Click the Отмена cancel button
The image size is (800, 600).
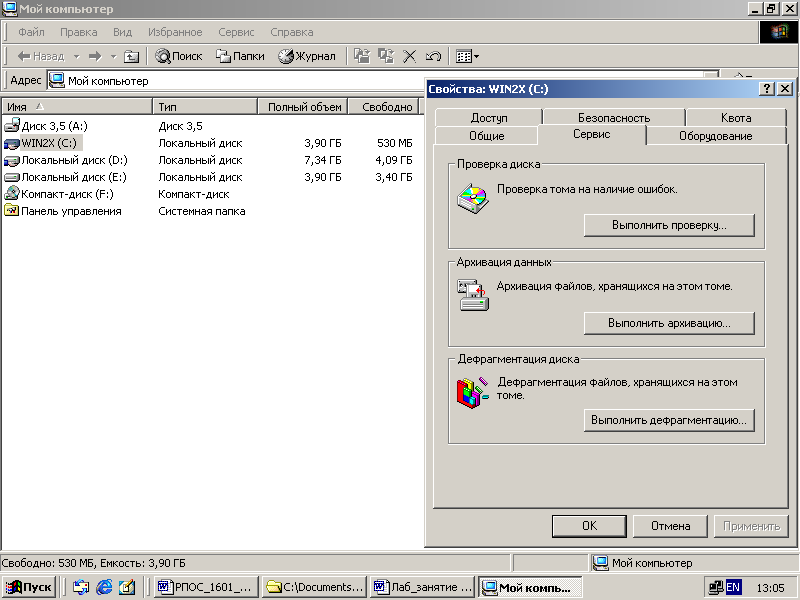(670, 526)
